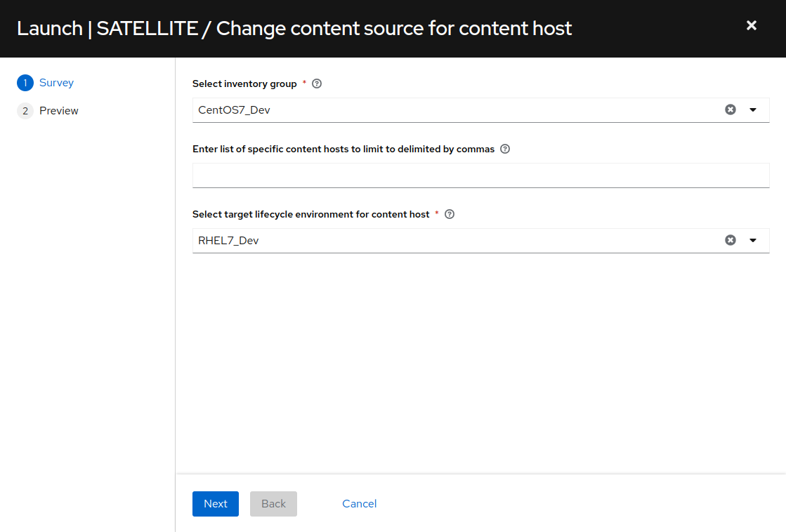Click the "Select inventory group" field label

click(x=244, y=84)
